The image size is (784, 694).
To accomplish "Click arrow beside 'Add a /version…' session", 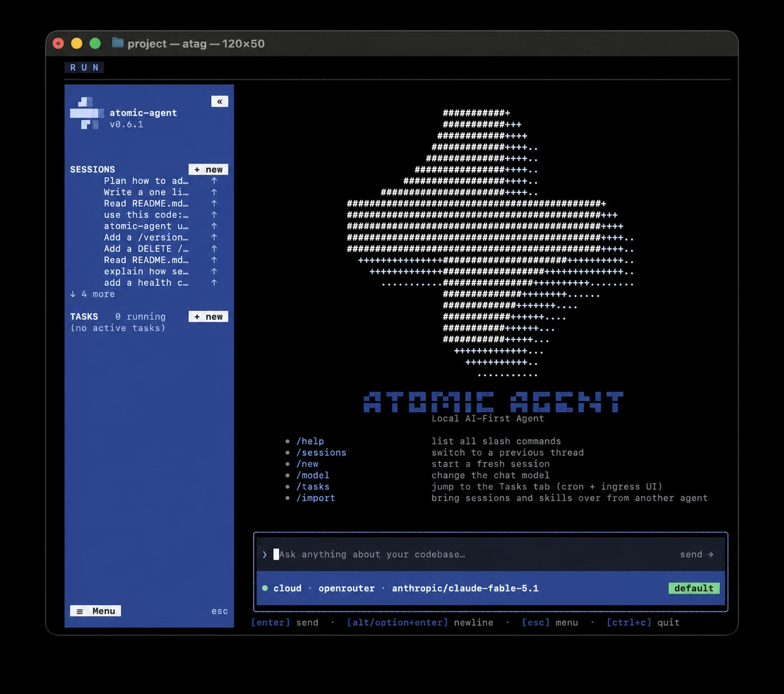I will tap(214, 238).
